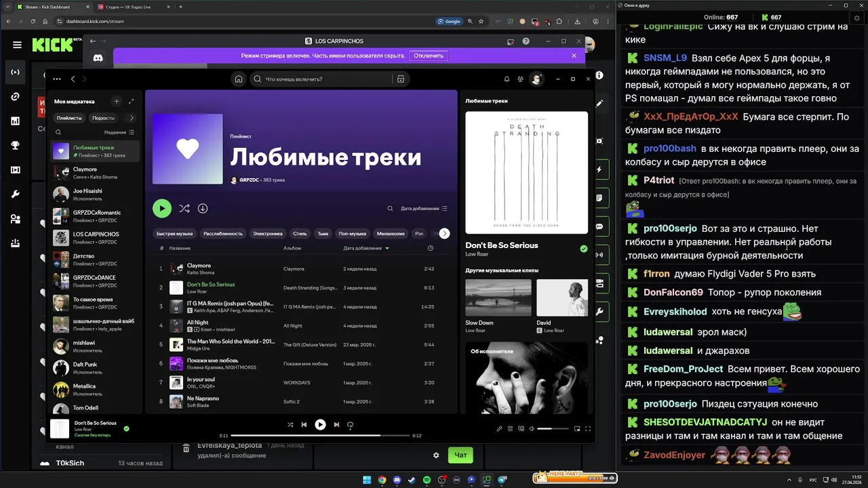Open Windows Start menu
Screen dimensions: 868x488
tap(367, 480)
